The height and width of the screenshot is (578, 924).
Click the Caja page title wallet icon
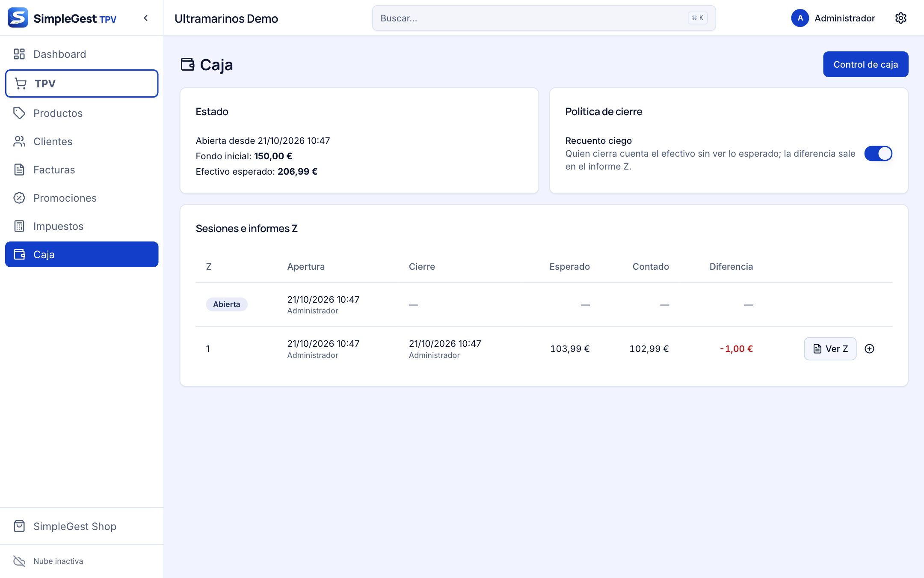tap(188, 64)
